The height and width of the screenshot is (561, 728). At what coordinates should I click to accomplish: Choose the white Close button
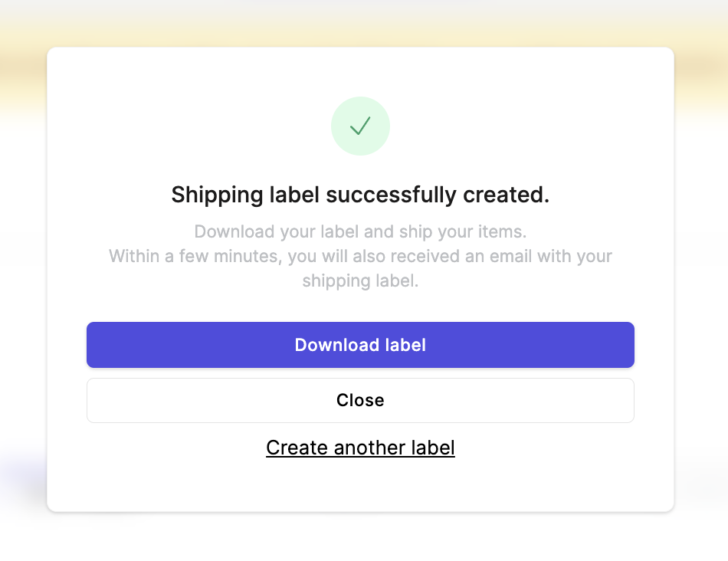click(x=360, y=400)
